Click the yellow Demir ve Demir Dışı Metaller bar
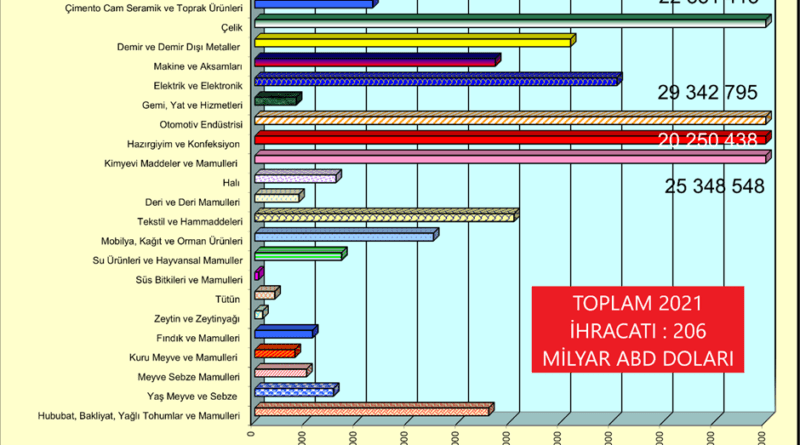The width and height of the screenshot is (800, 445). tap(413, 42)
